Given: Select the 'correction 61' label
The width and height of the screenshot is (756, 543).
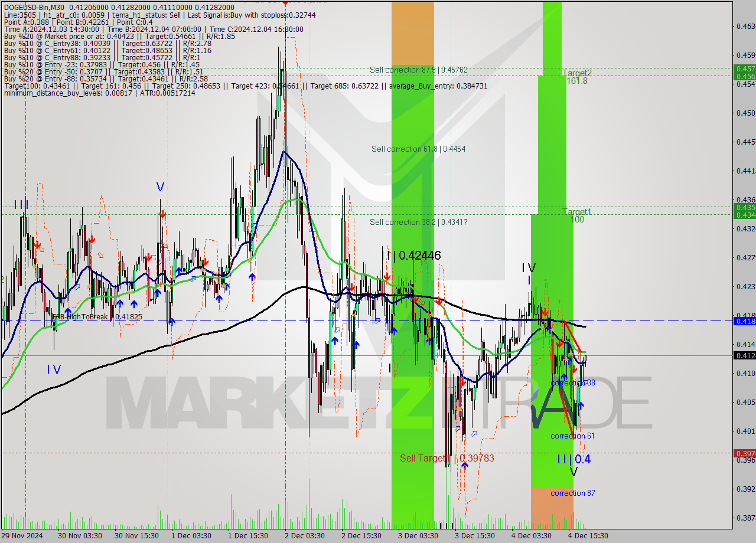Looking at the screenshot, I should [572, 436].
